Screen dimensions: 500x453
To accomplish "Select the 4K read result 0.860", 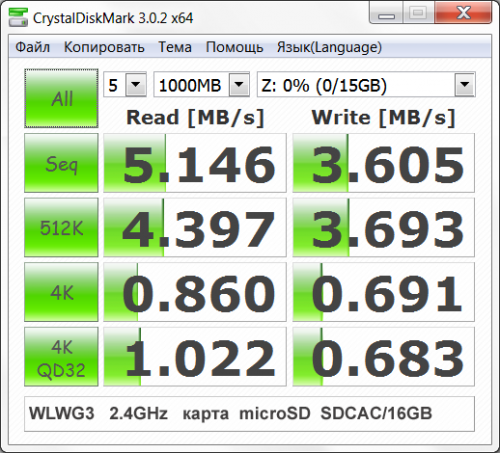I will 195,292.
